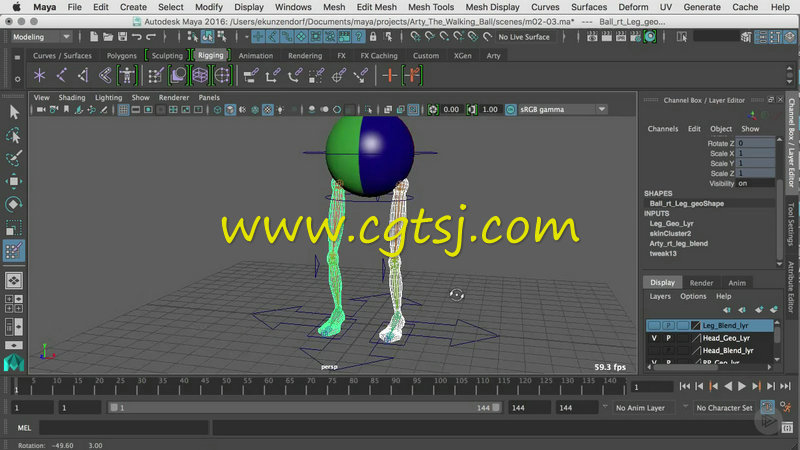Activate the Lasso select tool
The height and width of the screenshot is (450, 800).
tap(14, 135)
